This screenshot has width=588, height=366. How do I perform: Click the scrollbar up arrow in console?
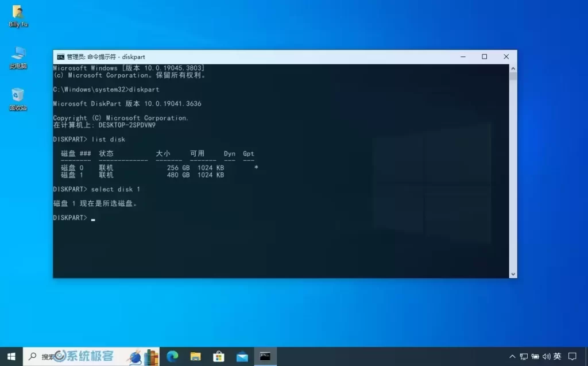coord(513,68)
